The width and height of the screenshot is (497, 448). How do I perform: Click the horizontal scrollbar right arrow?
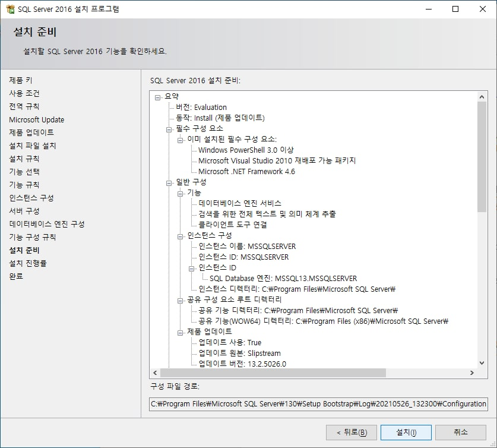click(x=472, y=373)
